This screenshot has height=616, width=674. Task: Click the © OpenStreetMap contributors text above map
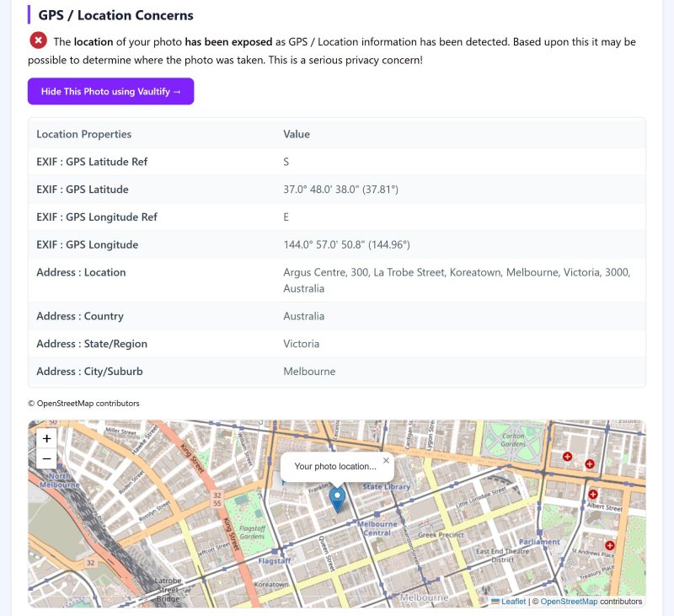tap(83, 403)
